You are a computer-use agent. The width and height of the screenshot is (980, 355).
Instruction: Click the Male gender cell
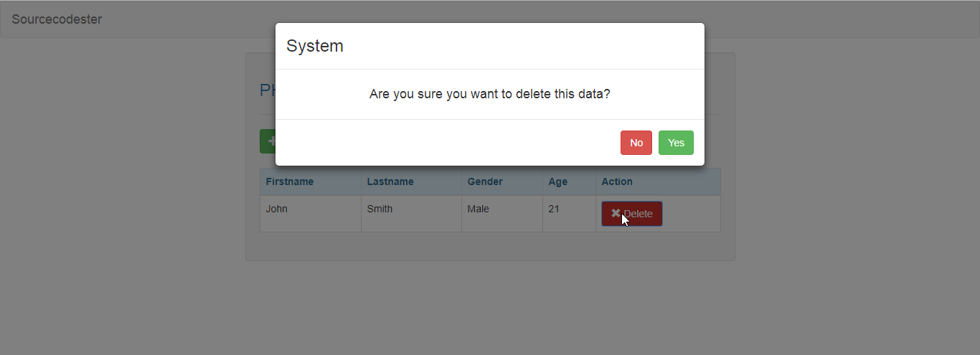(479, 209)
